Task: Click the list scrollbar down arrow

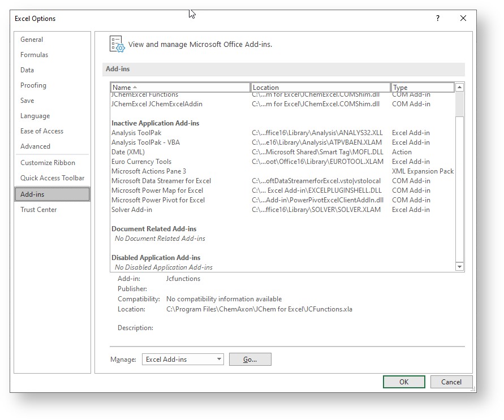Action: coord(459,267)
